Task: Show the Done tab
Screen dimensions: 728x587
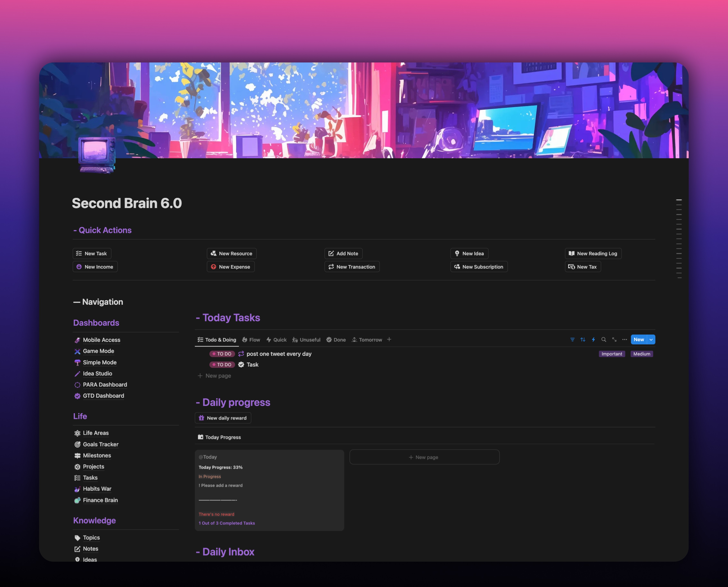Action: coord(336,340)
